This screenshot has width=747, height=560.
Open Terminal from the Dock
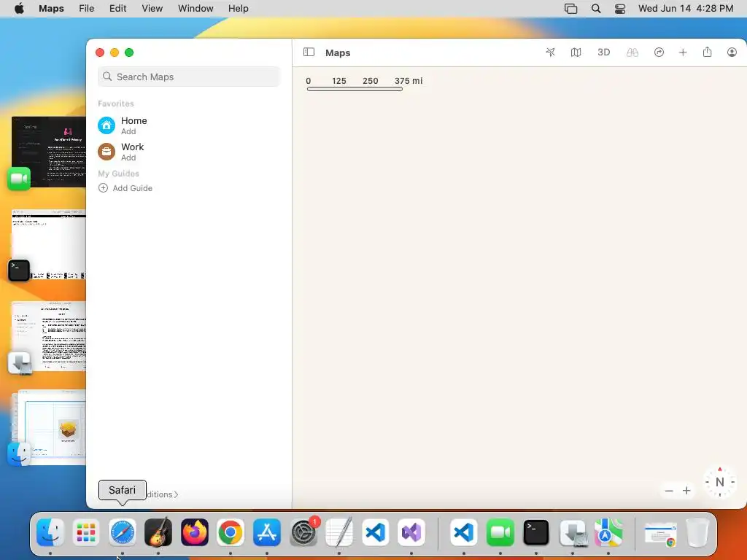coord(536,532)
